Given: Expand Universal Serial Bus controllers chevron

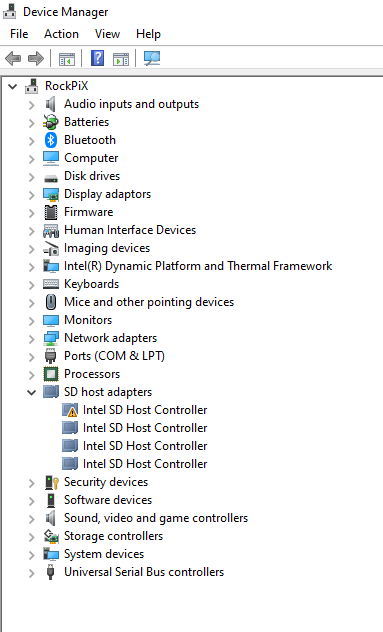Looking at the screenshot, I should (31, 573).
